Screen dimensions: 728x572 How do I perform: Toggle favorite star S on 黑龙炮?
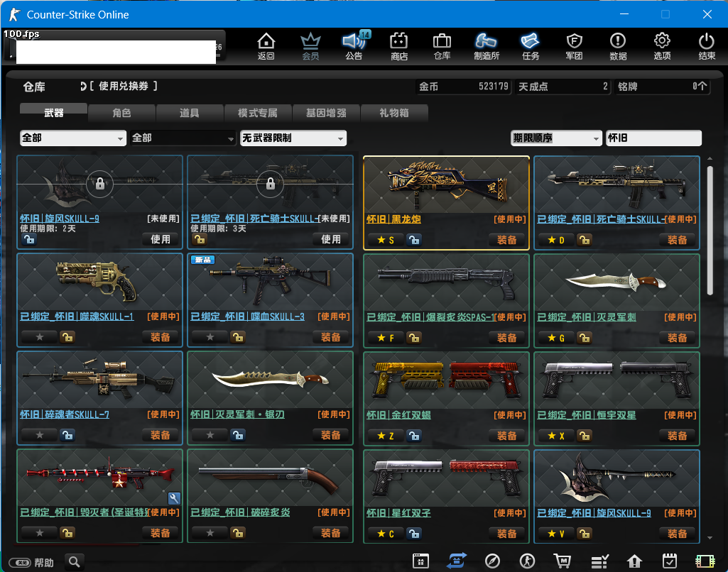(386, 240)
